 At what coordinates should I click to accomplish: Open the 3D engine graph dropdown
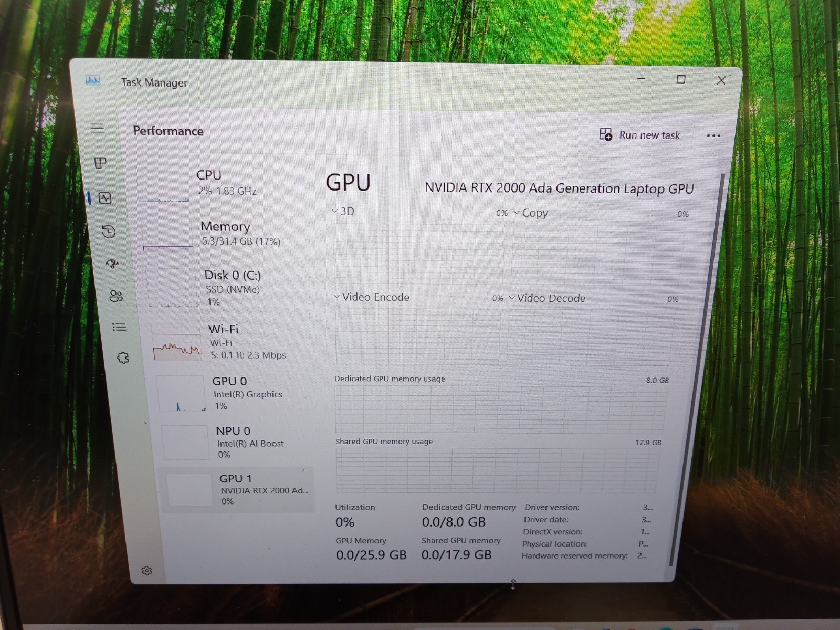tap(343, 211)
